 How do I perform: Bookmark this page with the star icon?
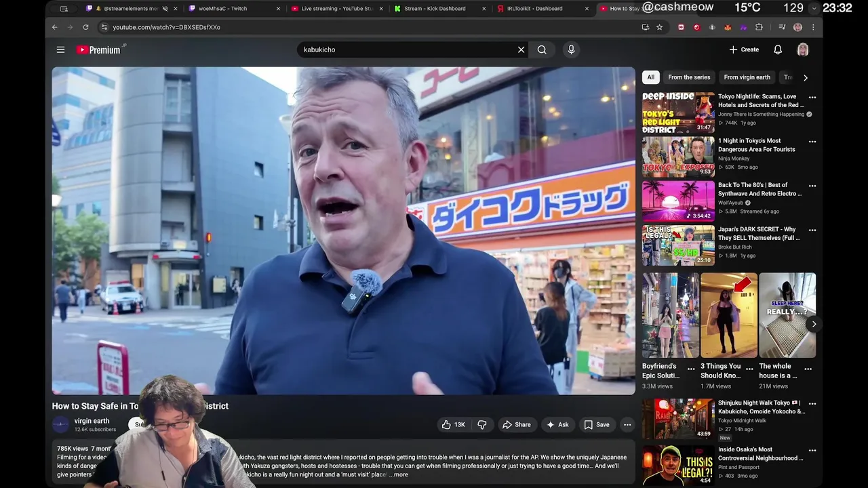click(x=659, y=27)
